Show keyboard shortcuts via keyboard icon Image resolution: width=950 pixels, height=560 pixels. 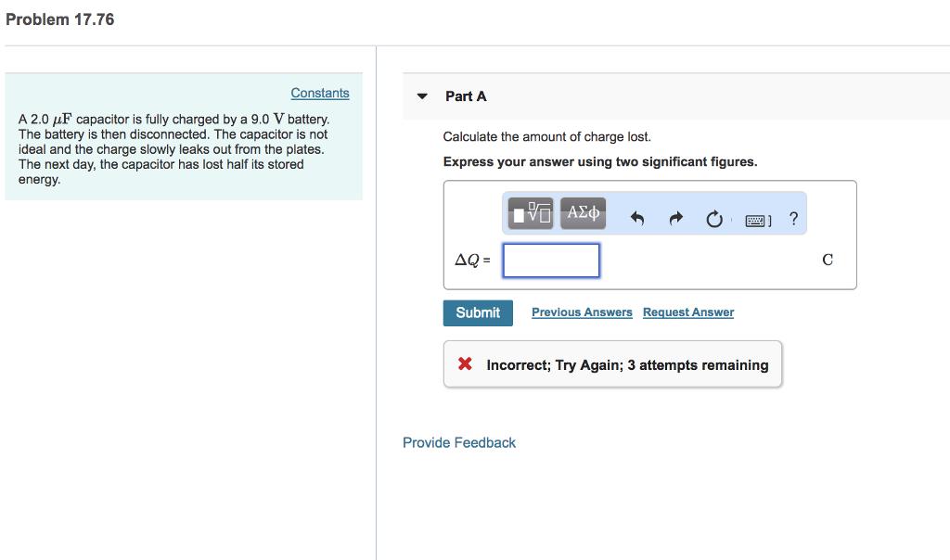pos(758,221)
